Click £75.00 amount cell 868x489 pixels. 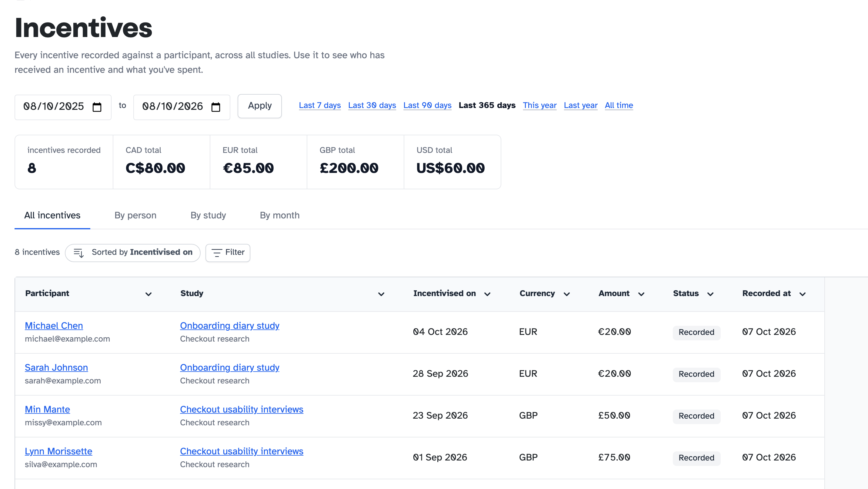pyautogui.click(x=614, y=457)
